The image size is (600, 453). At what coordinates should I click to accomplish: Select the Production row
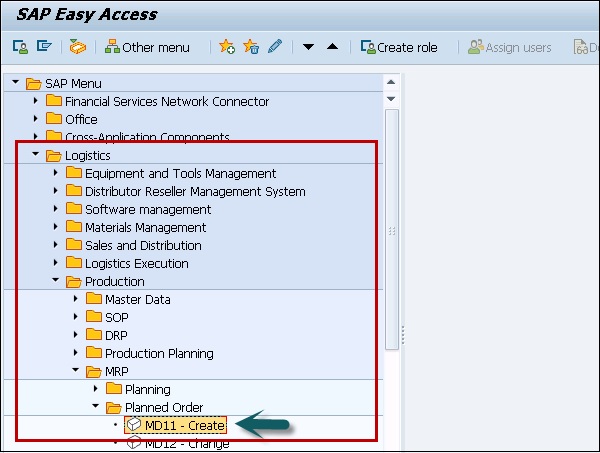[x=193, y=281]
